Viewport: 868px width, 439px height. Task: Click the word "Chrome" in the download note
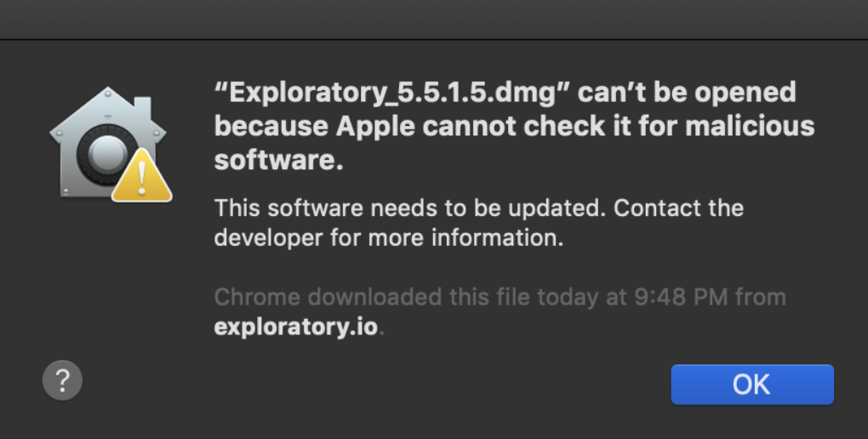[256, 297]
